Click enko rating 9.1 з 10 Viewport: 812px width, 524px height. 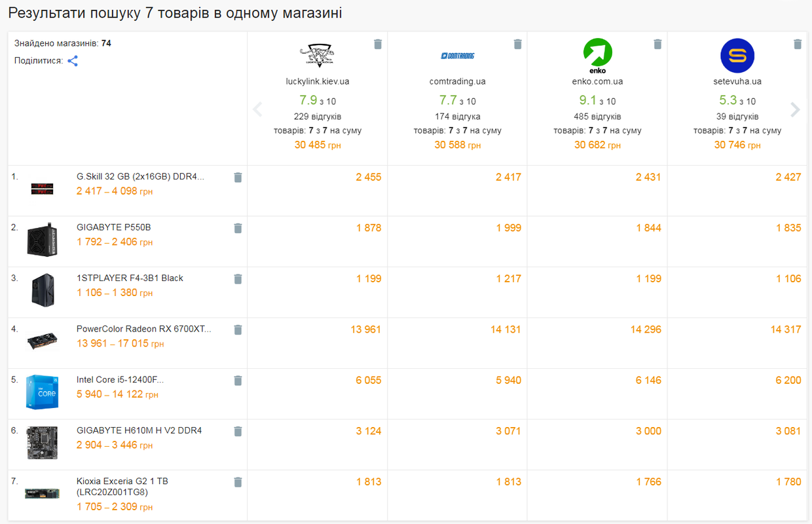pyautogui.click(x=597, y=100)
